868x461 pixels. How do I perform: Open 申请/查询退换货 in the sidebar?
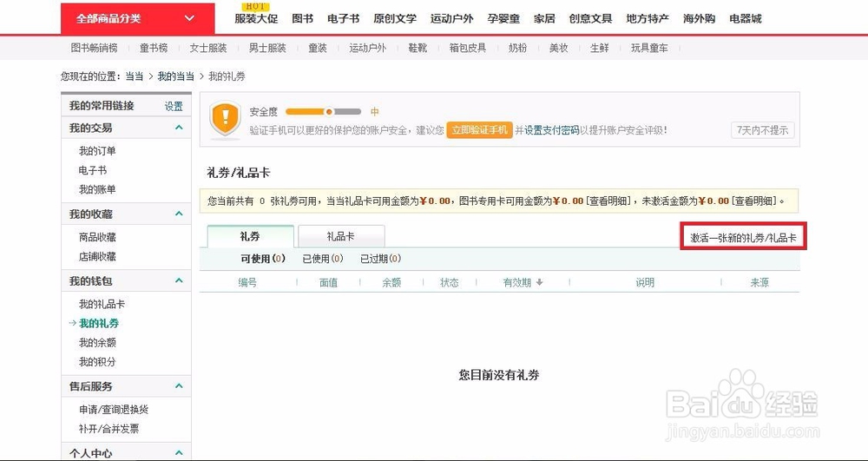pyautogui.click(x=114, y=410)
